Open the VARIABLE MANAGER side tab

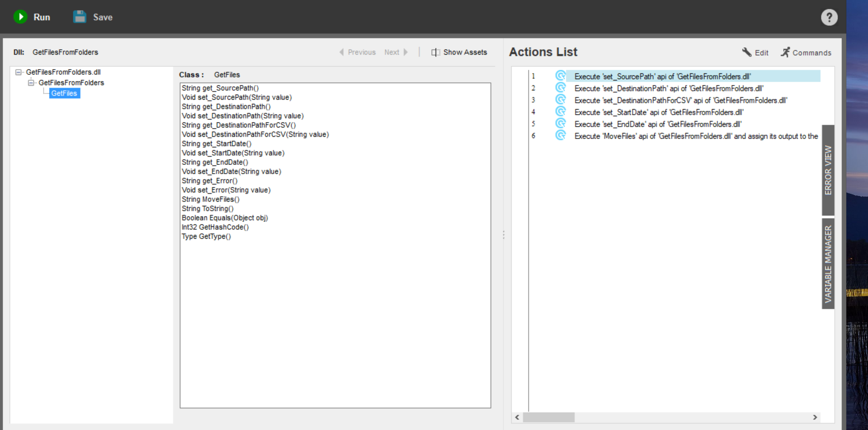(828, 264)
